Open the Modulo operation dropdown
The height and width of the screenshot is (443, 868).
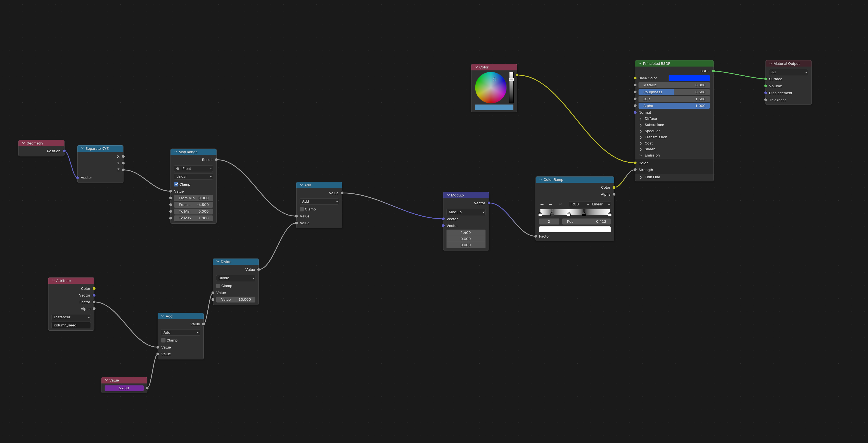tap(466, 212)
